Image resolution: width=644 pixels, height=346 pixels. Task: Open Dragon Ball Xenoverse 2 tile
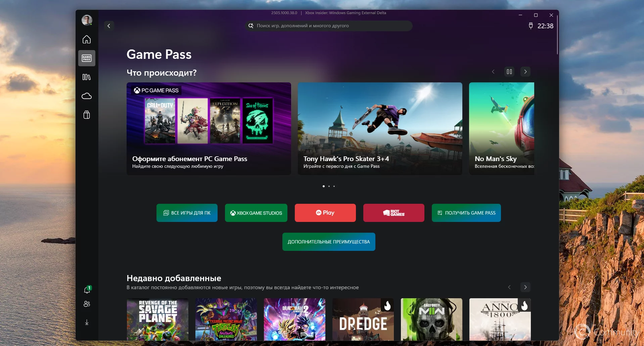(294, 319)
